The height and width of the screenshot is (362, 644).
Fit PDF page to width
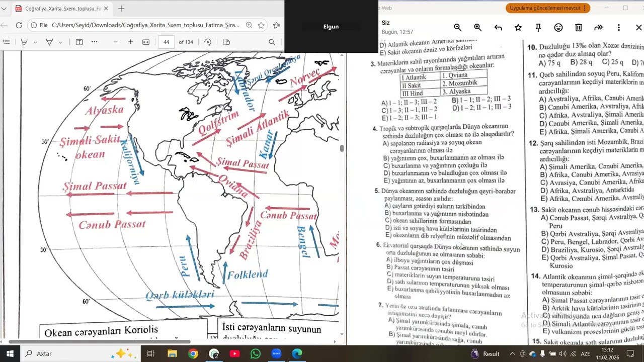click(x=146, y=42)
